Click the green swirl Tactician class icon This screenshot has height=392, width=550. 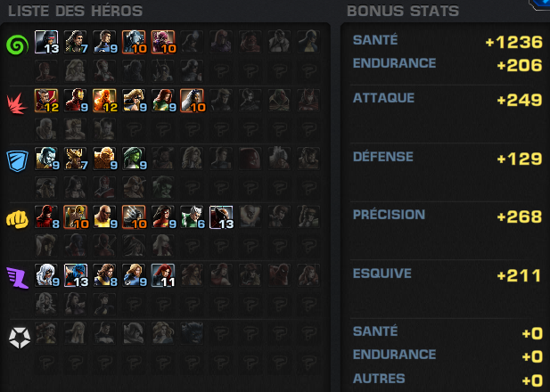point(17,45)
